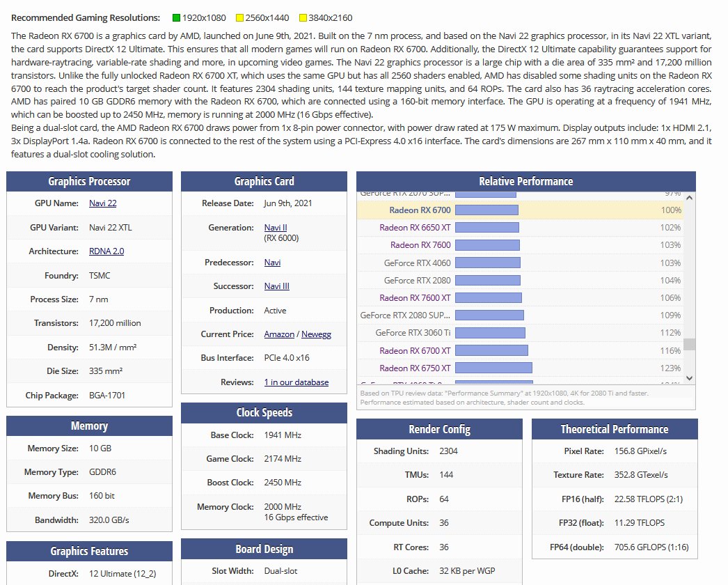Image resolution: width=728 pixels, height=585 pixels.
Task: Click the '156.8 GPixel/s' pixel rate value
Action: tap(641, 451)
